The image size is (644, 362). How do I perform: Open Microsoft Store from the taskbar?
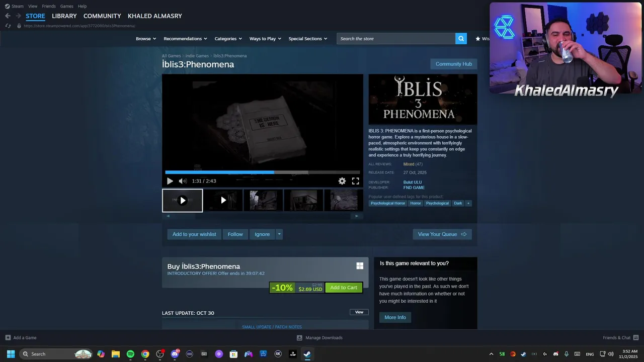click(233, 354)
